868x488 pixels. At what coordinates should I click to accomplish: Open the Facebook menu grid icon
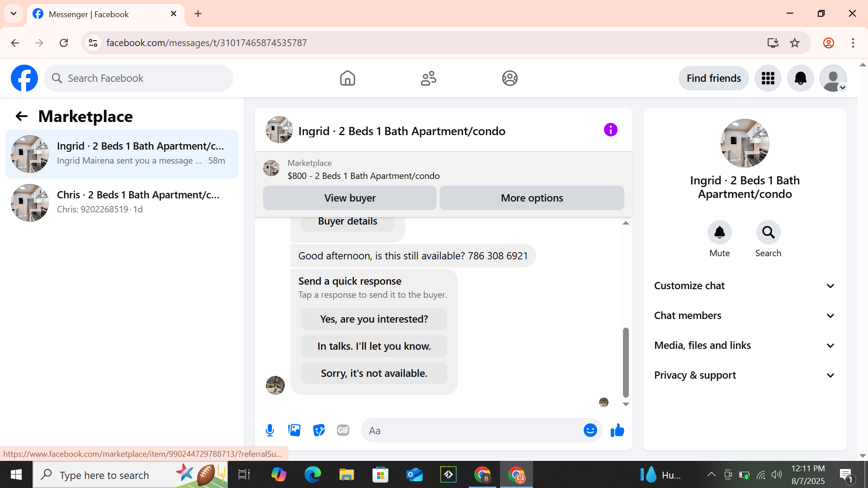tap(768, 78)
